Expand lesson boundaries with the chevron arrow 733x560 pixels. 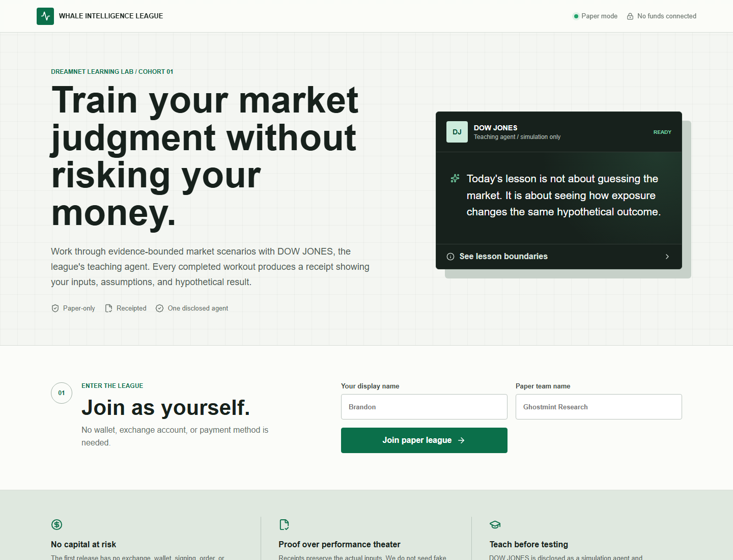[667, 257]
